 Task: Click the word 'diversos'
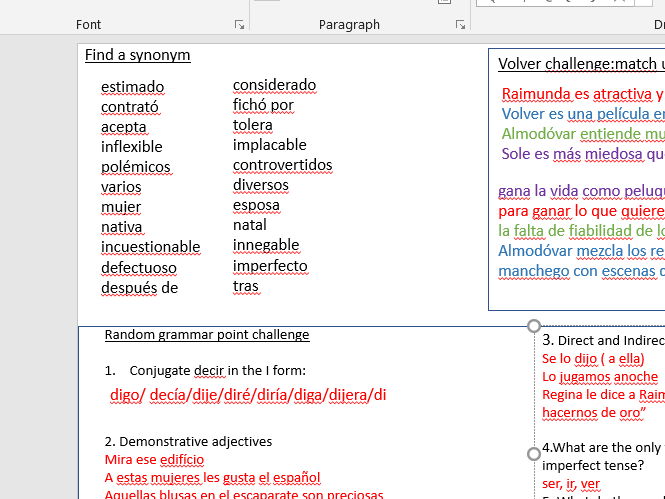[x=261, y=185]
